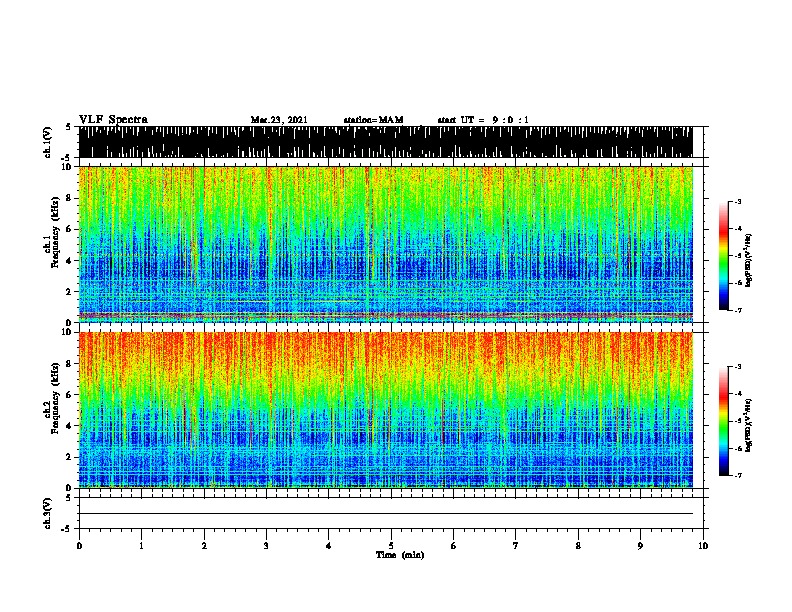
Task: Click the "-7" label on ch.1 color bar
Action: 737,310
